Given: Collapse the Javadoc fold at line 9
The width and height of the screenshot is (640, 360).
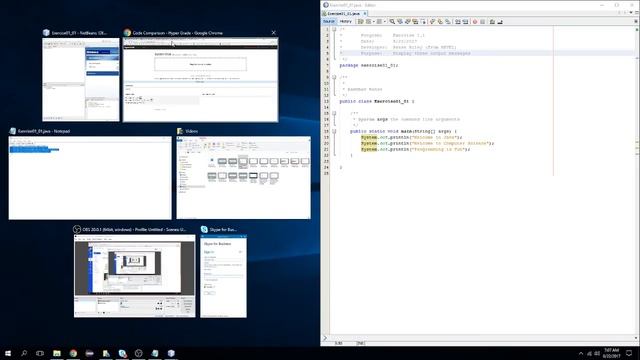Looking at the screenshot, I should pyautogui.click(x=334, y=77).
